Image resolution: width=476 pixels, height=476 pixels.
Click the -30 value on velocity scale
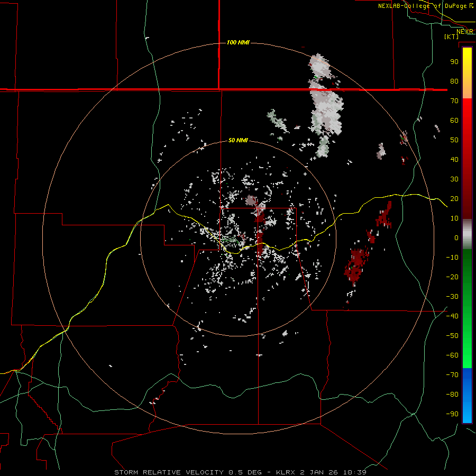(452, 297)
